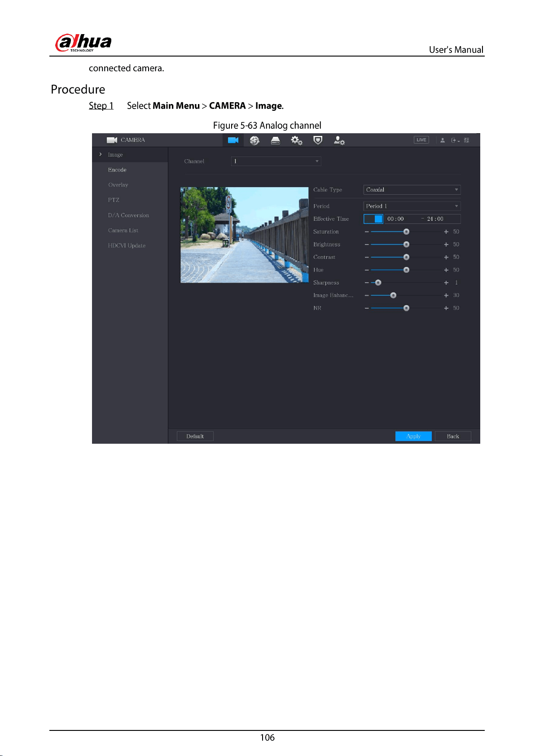Increase NR with plus icon
535x756 pixels.
click(x=446, y=308)
